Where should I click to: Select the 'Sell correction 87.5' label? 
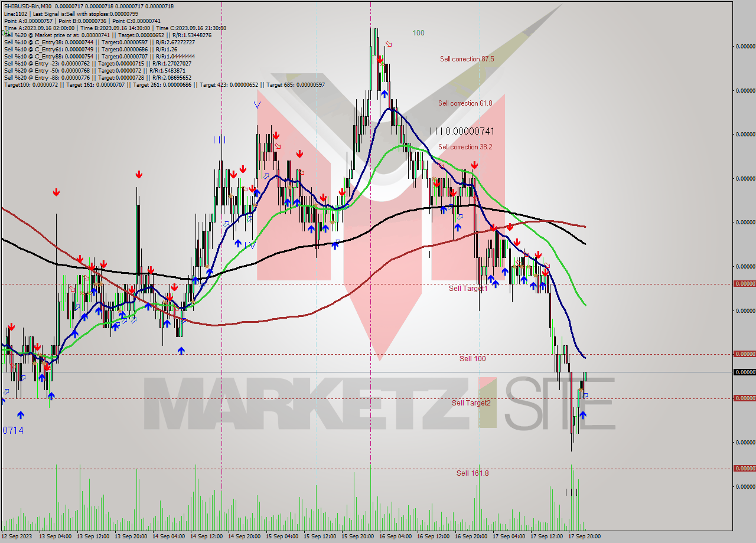pos(467,59)
